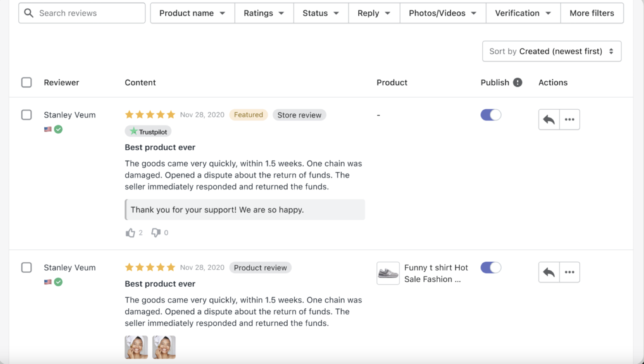
Task: Open more options for the store review
Action: point(570,119)
